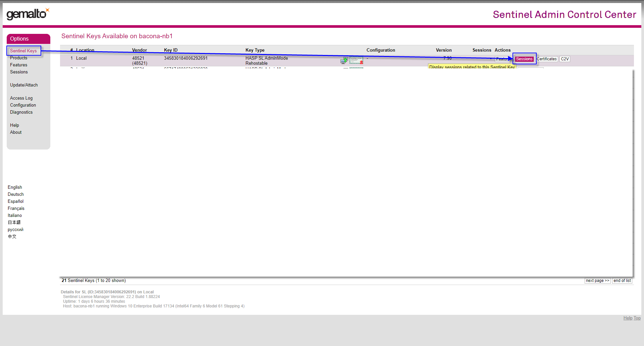Switch language to Español
Screen dimensions: 644x346
pos(16,201)
